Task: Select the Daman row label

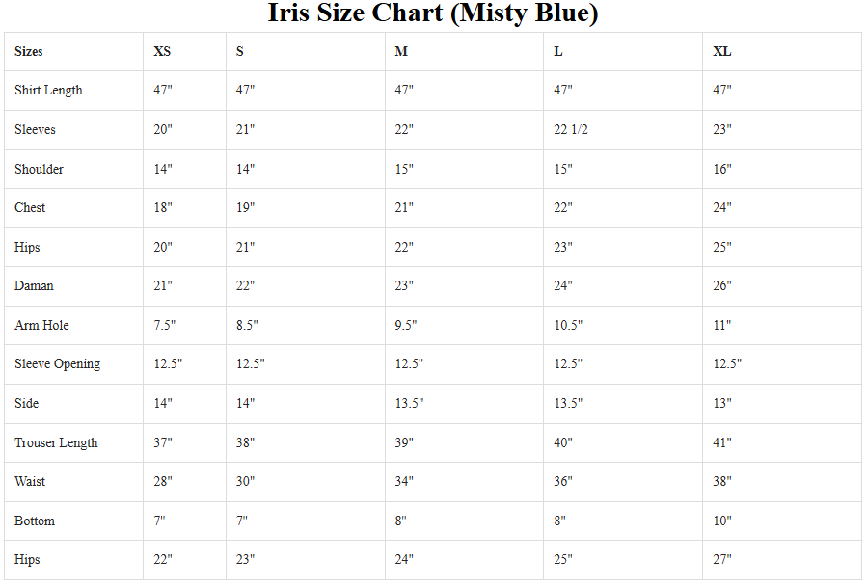Action: point(34,286)
